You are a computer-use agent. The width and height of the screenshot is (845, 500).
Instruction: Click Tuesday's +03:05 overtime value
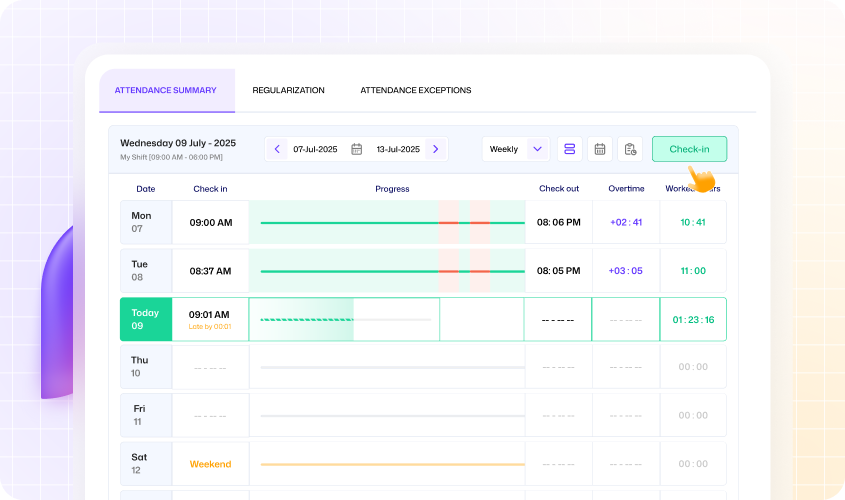pyautogui.click(x=626, y=271)
